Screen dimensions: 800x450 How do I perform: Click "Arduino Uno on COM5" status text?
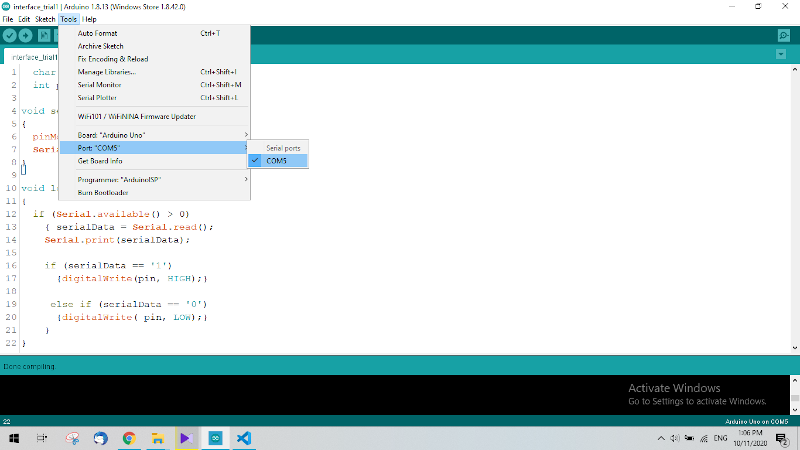pos(757,421)
